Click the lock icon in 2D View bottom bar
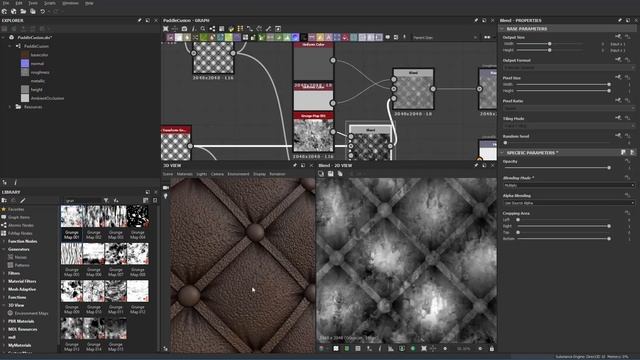The width and height of the screenshot is (640, 360). (x=492, y=349)
